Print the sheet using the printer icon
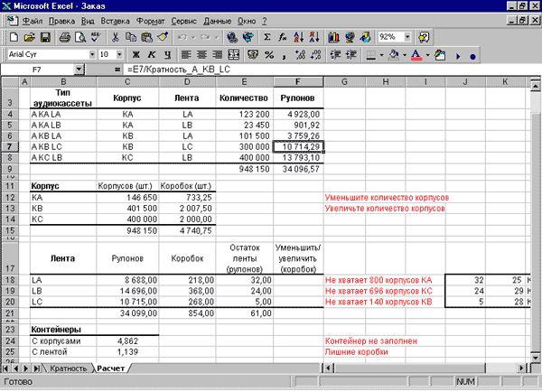This screenshot has width=542, height=392. click(65, 37)
